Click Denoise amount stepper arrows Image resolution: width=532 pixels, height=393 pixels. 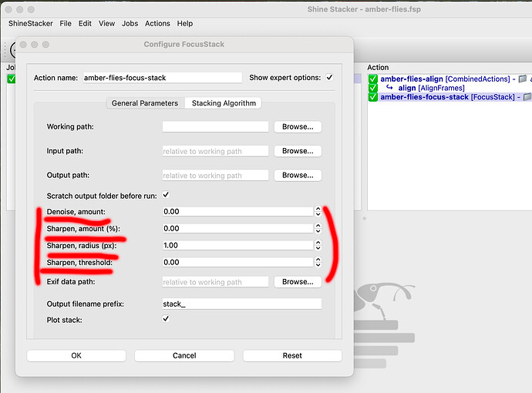[318, 211]
